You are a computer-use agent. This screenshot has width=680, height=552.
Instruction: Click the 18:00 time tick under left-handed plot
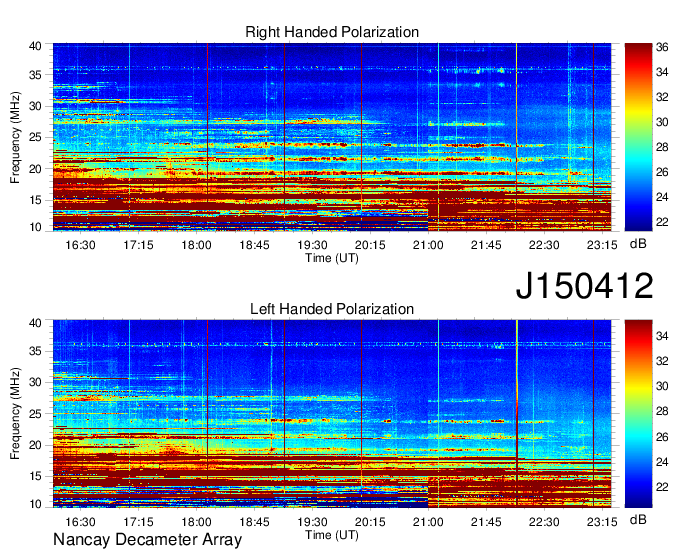click(196, 522)
